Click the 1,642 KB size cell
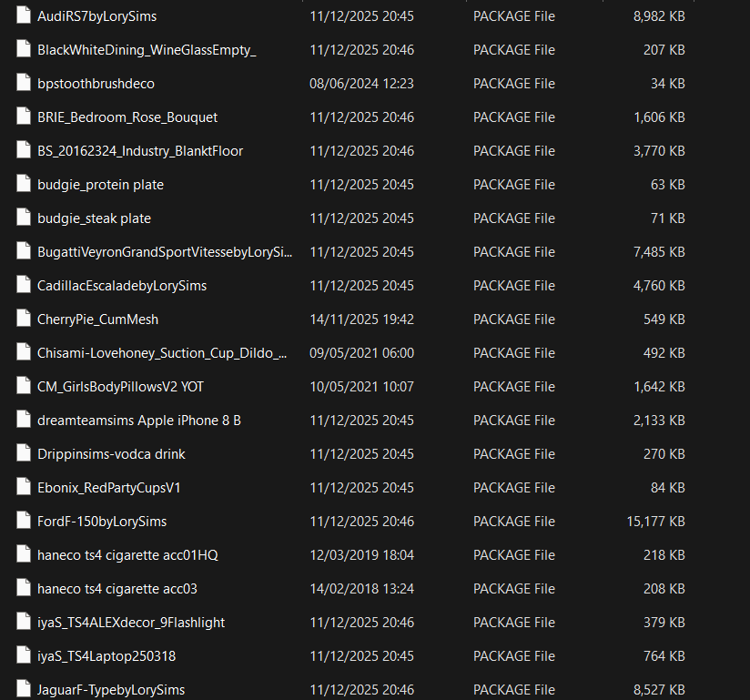This screenshot has width=750, height=700. (x=659, y=387)
